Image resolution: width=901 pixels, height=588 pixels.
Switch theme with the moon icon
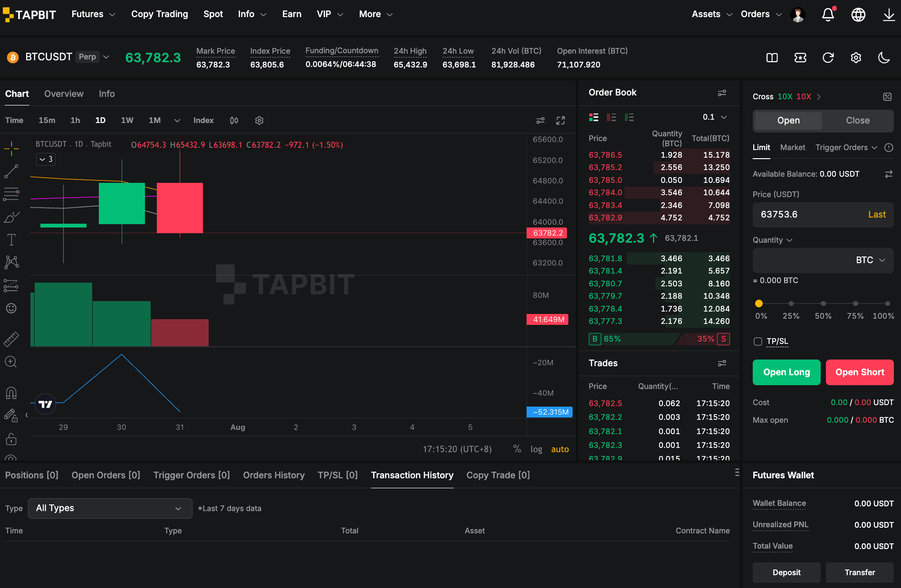pyautogui.click(x=884, y=57)
